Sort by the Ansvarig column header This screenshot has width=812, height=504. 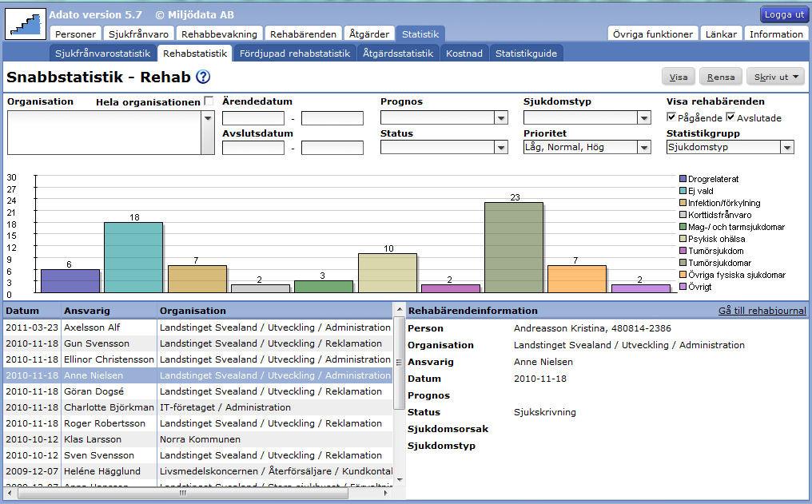[109, 311]
